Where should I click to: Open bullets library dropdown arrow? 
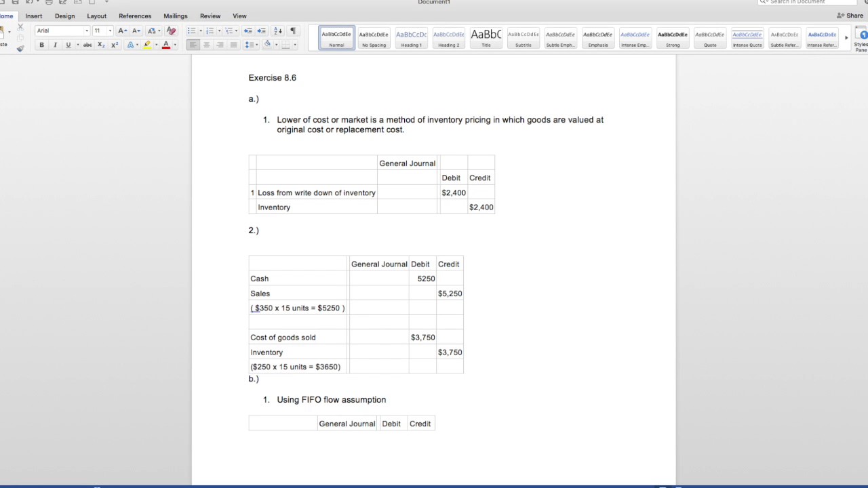(199, 30)
